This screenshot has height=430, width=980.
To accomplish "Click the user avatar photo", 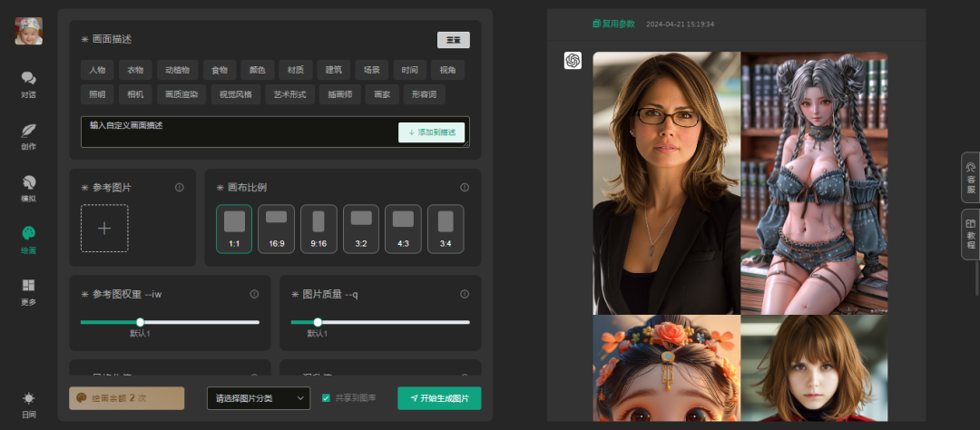I will pos(29,31).
